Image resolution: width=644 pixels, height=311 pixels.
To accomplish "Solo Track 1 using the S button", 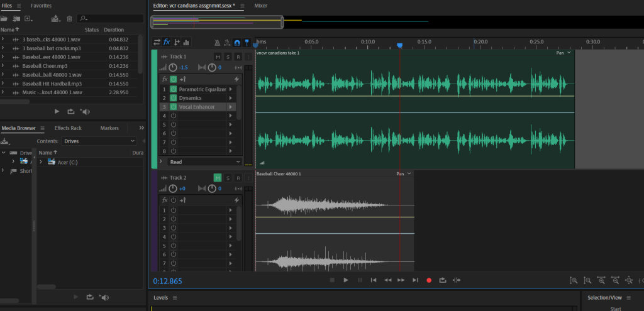I will (x=228, y=57).
